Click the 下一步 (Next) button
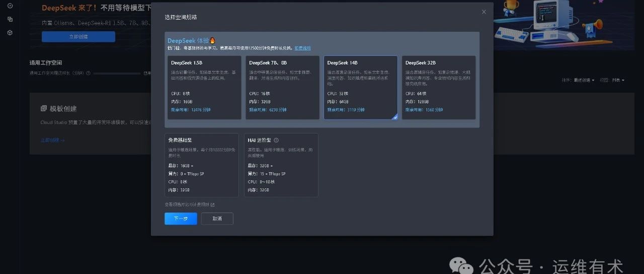This screenshot has width=644, height=274. pyautogui.click(x=181, y=219)
